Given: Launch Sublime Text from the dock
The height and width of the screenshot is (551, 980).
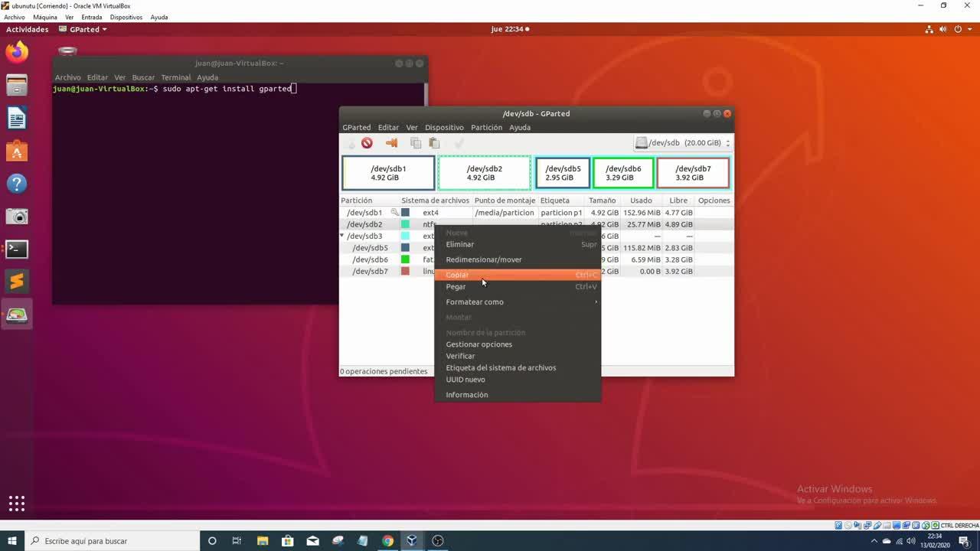Looking at the screenshot, I should [x=17, y=282].
